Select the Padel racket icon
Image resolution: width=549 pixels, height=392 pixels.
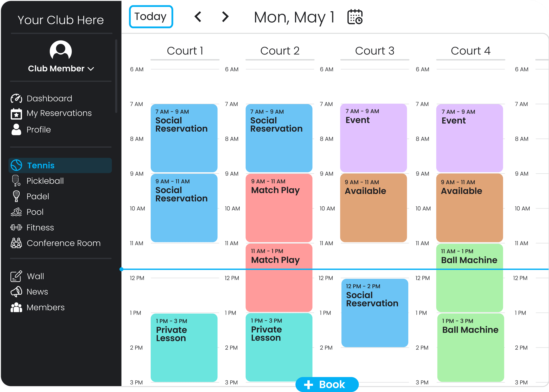[x=16, y=196]
